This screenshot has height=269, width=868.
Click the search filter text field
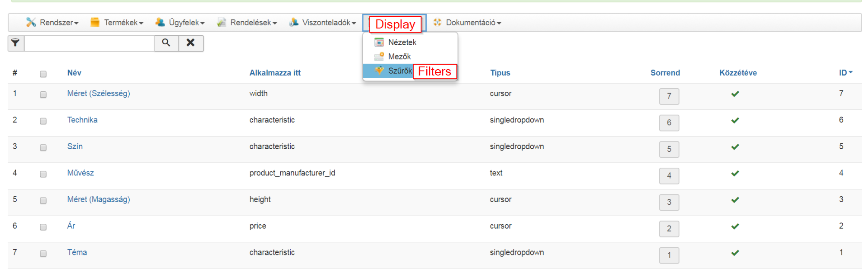click(90, 43)
